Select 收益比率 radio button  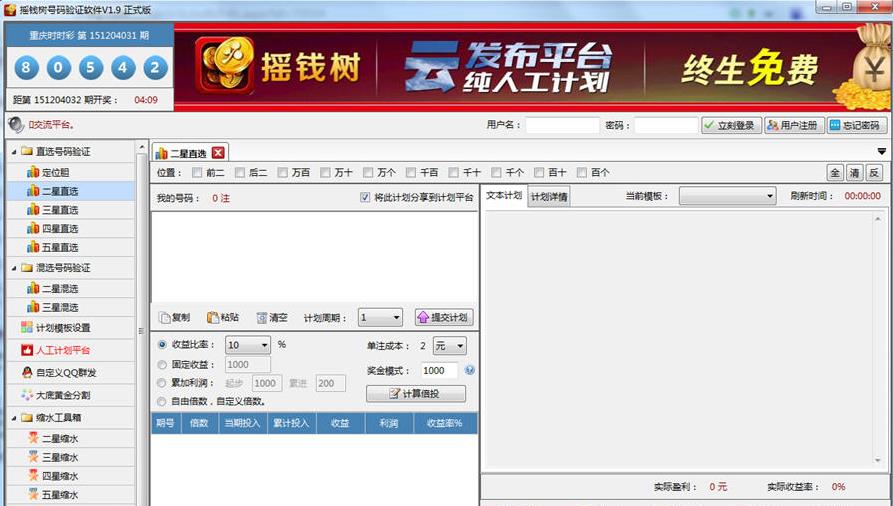coord(162,345)
